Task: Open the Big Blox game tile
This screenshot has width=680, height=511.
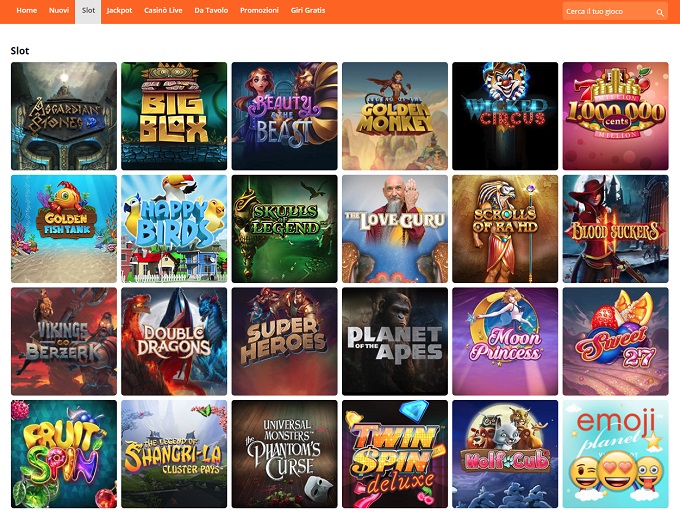Action: 174,116
